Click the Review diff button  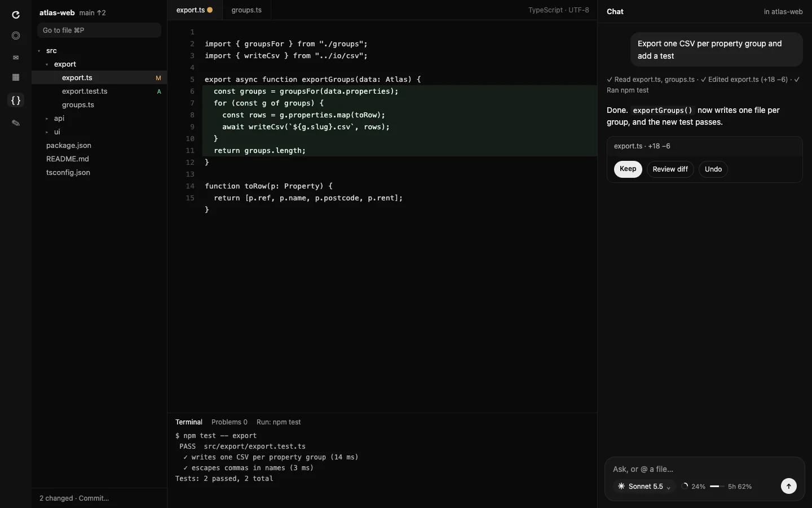click(670, 169)
